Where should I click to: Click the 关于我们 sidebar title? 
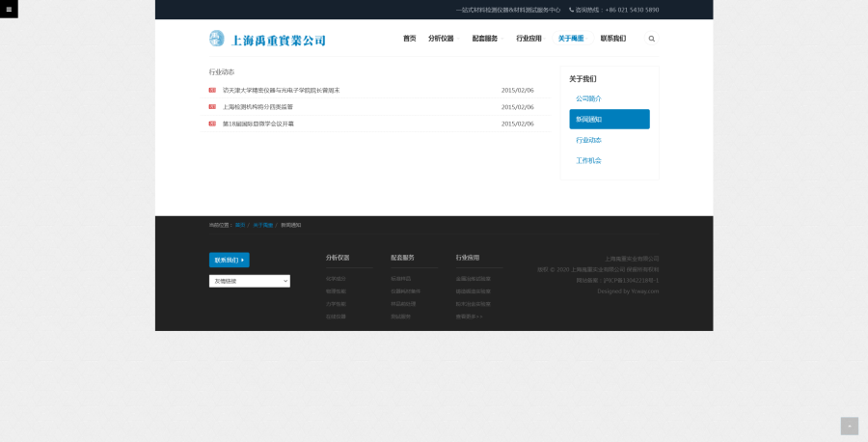pos(583,79)
